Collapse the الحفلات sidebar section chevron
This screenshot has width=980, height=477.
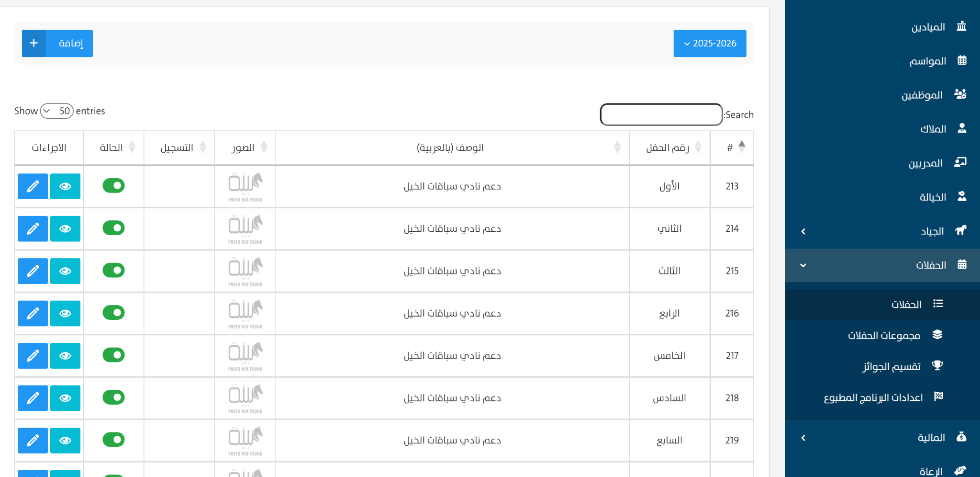click(803, 265)
